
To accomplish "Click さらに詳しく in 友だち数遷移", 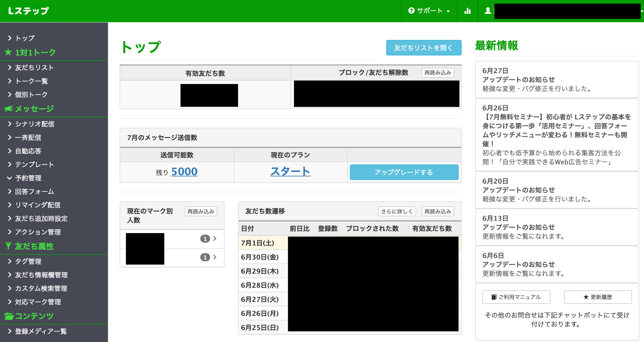I will (397, 211).
